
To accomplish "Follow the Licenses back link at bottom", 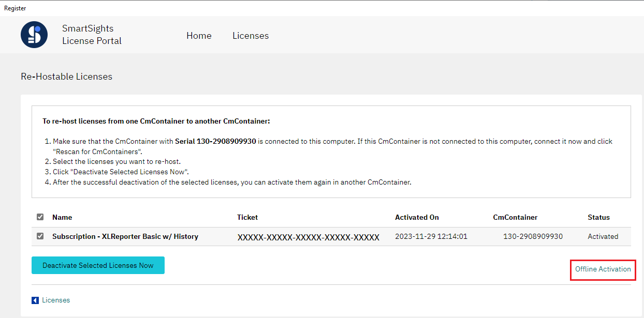I will [56, 300].
